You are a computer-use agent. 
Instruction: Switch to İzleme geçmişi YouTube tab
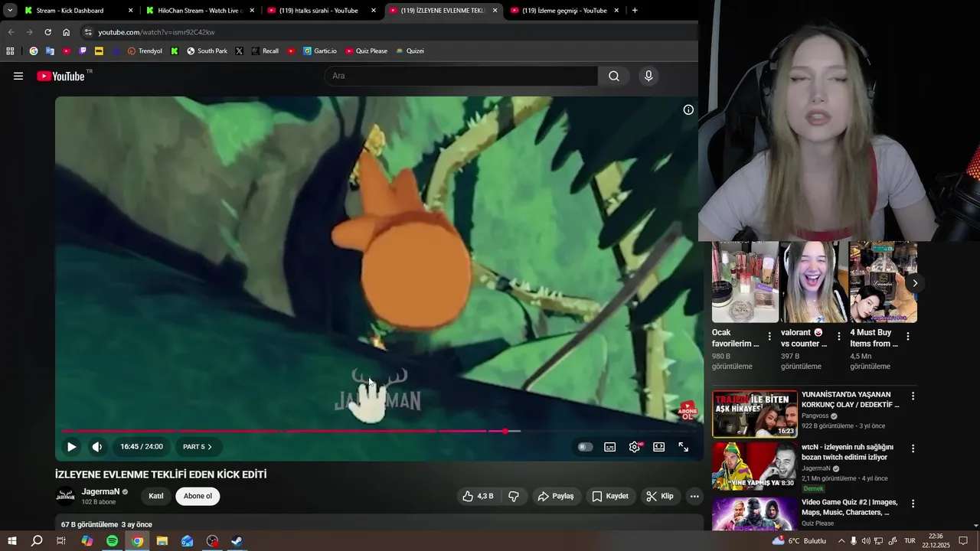(565, 11)
